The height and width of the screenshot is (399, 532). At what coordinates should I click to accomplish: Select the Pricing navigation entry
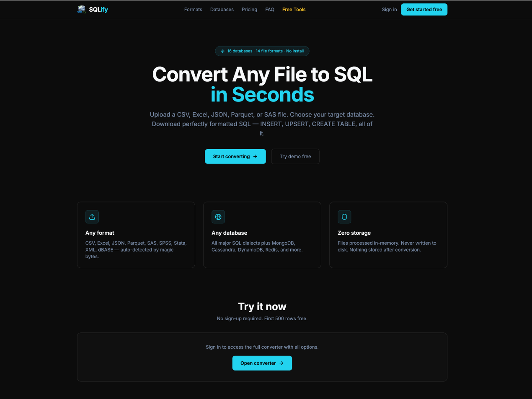tap(249, 9)
